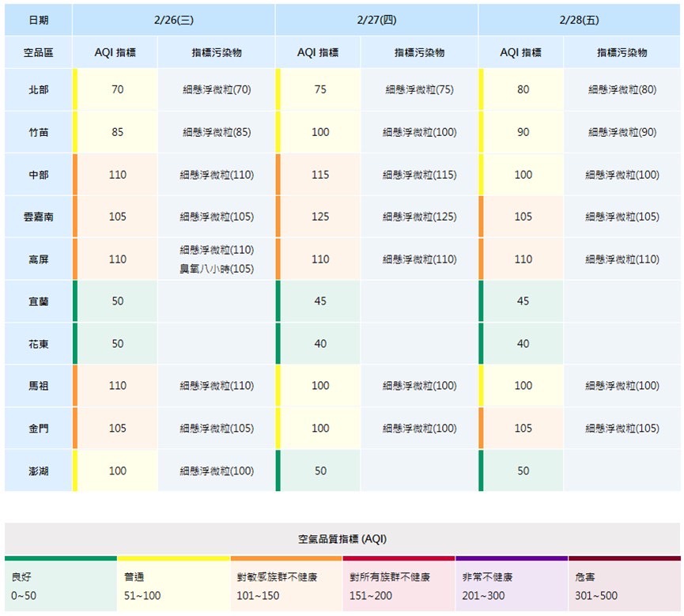Click 中部 AQI value 100 for 2/28
This screenshot has width=684, height=616.
(523, 175)
